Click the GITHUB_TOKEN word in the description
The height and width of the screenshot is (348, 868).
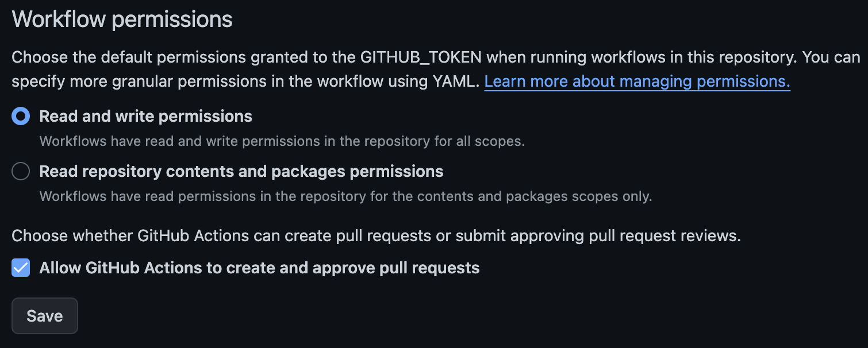coord(421,57)
